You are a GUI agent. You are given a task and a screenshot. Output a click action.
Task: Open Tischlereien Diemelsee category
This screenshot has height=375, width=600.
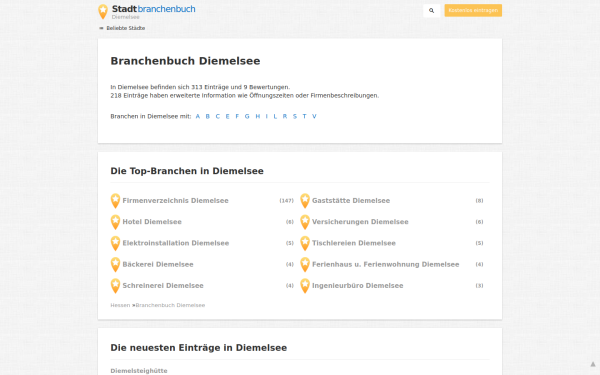[x=354, y=243]
